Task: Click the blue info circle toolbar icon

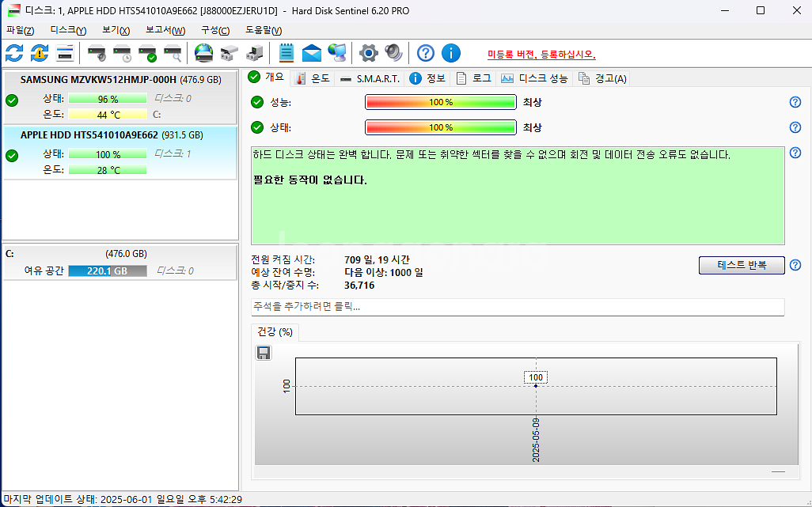Action: coord(451,53)
